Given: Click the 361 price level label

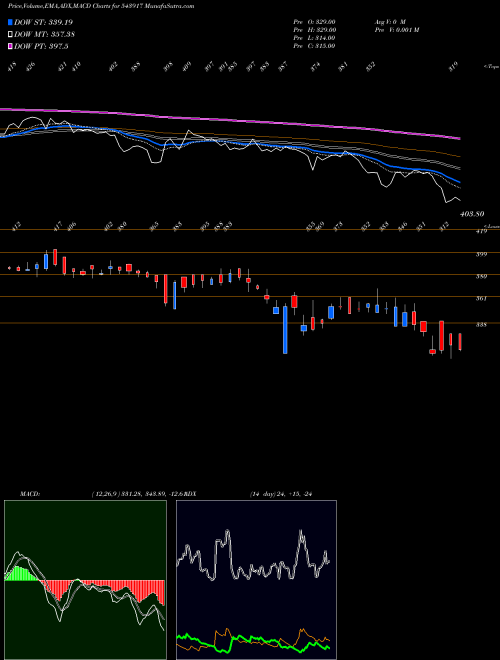Looking at the screenshot, I should pos(481,299).
